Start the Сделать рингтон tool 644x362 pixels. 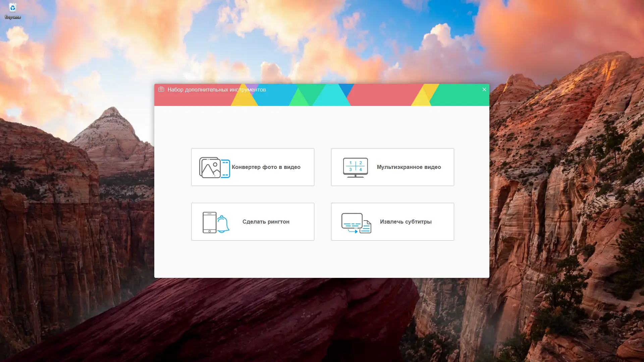[266, 222]
